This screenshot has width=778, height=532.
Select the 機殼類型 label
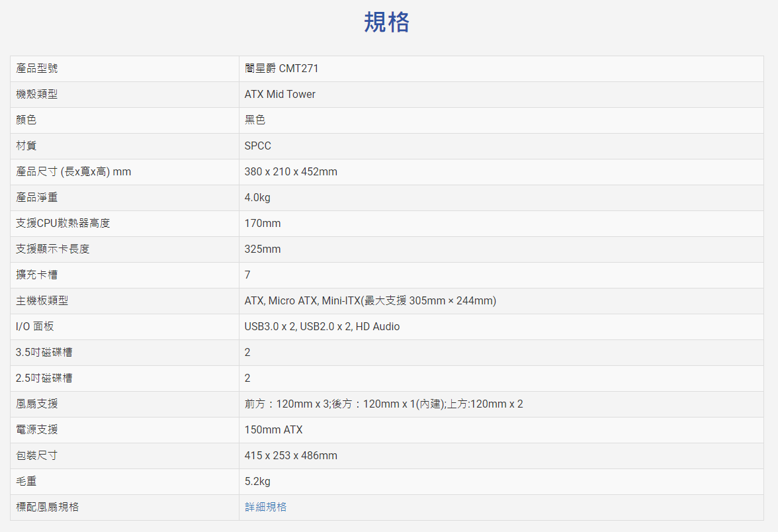tap(37, 94)
